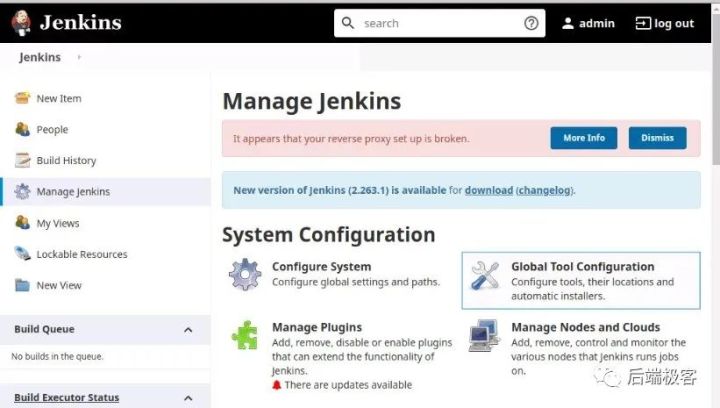Click the Build Queue heading text
720x408 pixels.
point(44,329)
